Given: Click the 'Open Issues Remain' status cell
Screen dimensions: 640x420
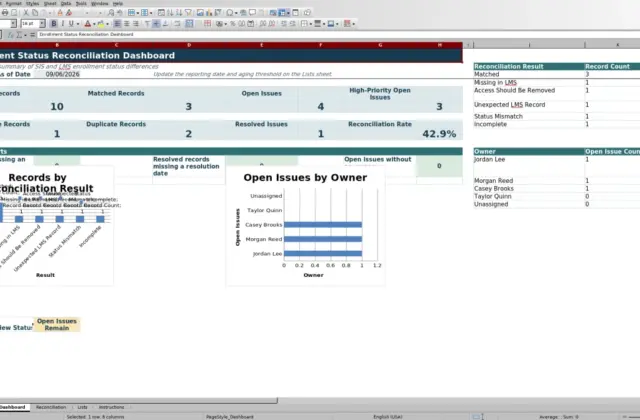Looking at the screenshot, I should (x=57, y=324).
